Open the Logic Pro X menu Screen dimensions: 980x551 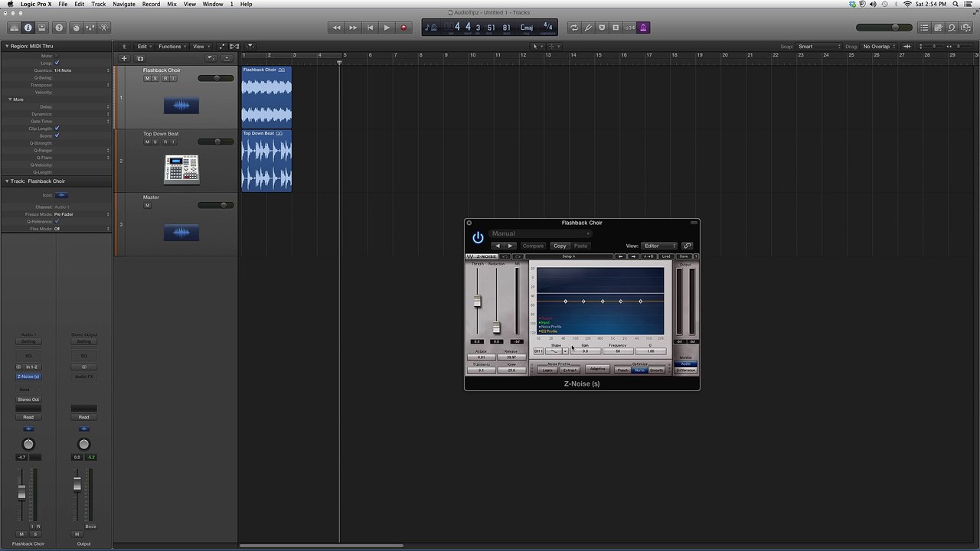pos(37,4)
